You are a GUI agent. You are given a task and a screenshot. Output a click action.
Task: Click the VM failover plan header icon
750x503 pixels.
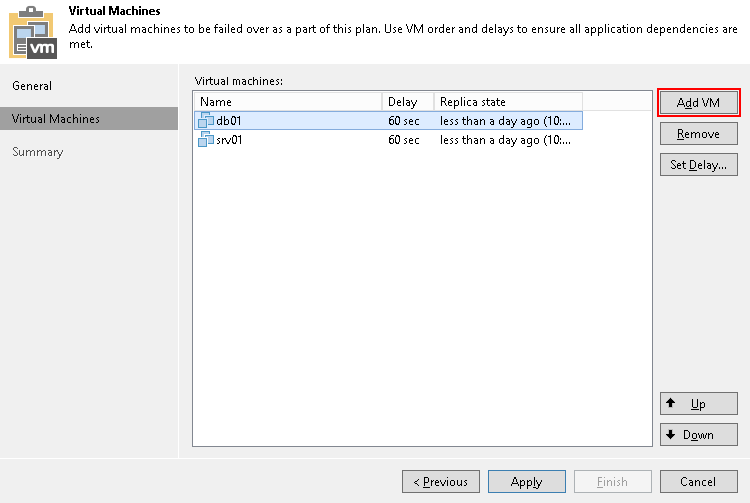click(33, 32)
